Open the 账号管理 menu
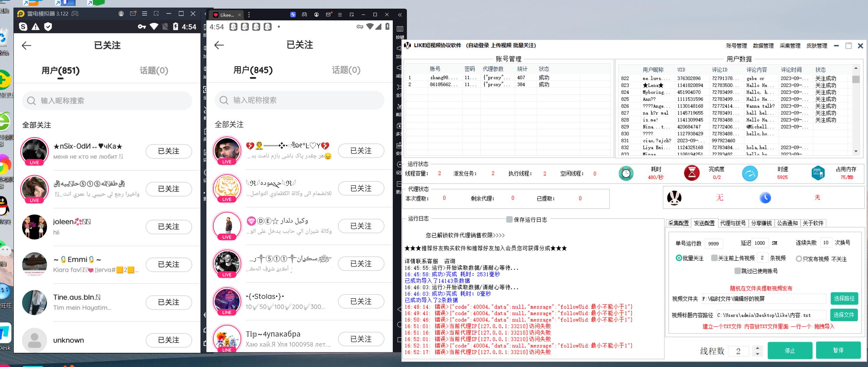 tap(736, 46)
